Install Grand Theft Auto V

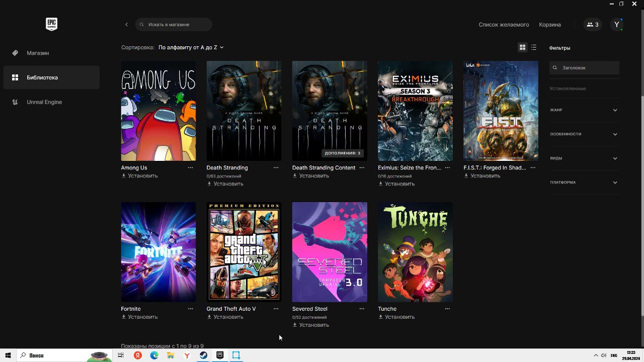click(x=225, y=317)
